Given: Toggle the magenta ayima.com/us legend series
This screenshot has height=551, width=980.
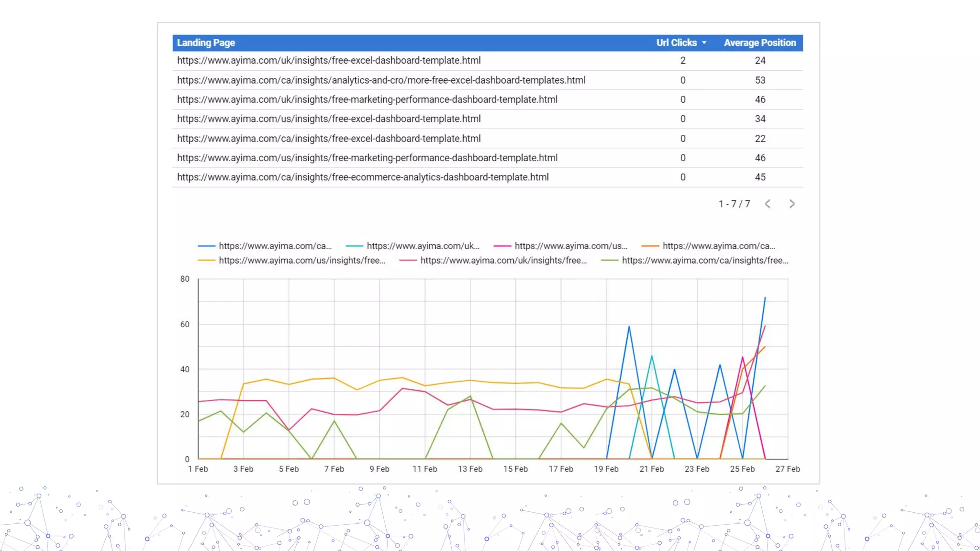Looking at the screenshot, I should [x=570, y=246].
